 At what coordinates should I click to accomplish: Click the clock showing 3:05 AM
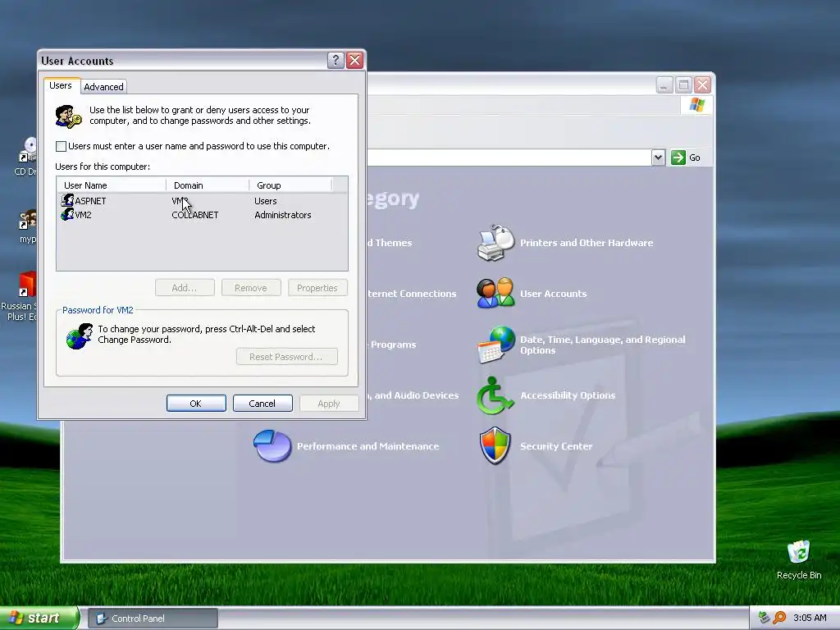click(810, 618)
